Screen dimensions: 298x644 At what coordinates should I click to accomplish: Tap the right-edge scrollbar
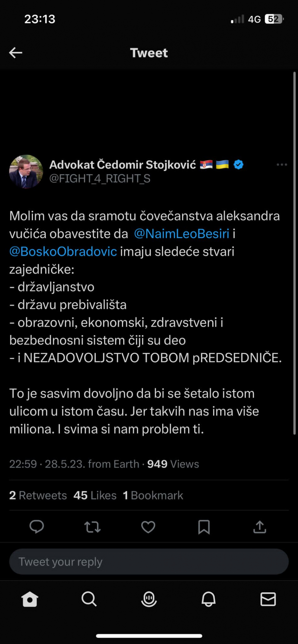click(294, 253)
